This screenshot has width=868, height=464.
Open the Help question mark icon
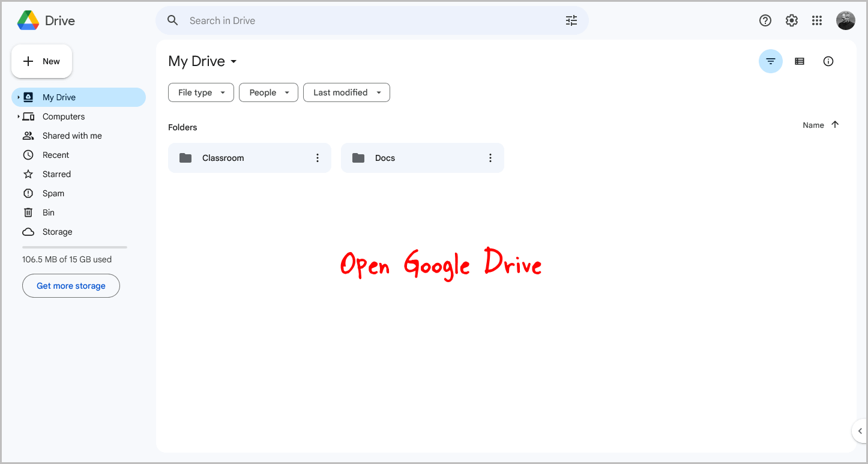pos(765,20)
